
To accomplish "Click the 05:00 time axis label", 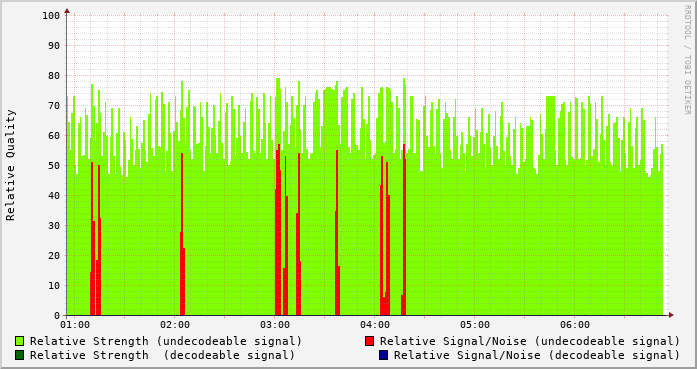I will (x=475, y=325).
